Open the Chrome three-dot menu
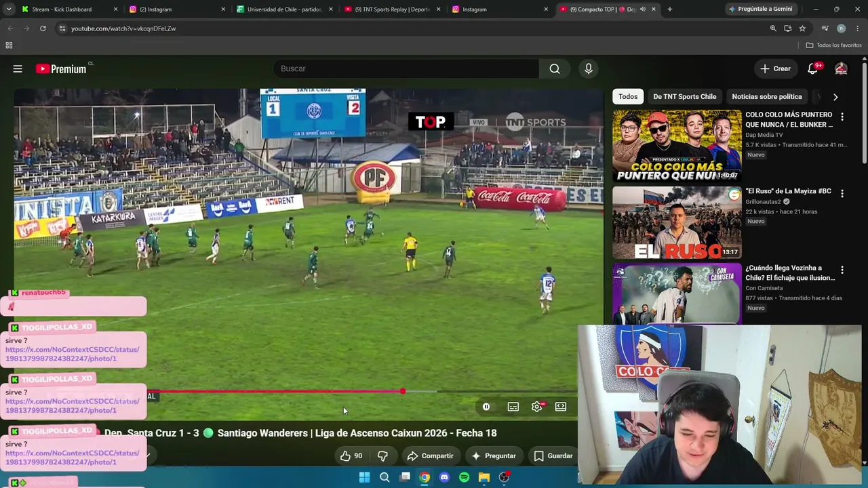The height and width of the screenshot is (488, 868). (x=858, y=28)
